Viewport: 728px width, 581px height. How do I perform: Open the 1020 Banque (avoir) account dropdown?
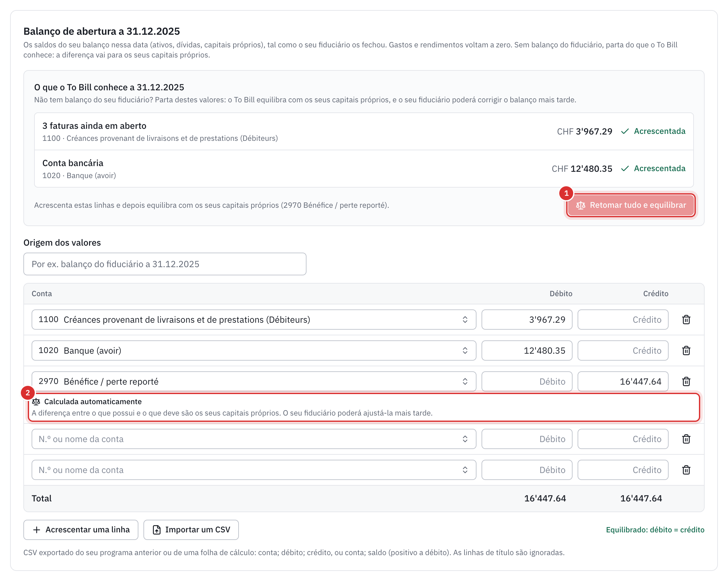(254, 350)
